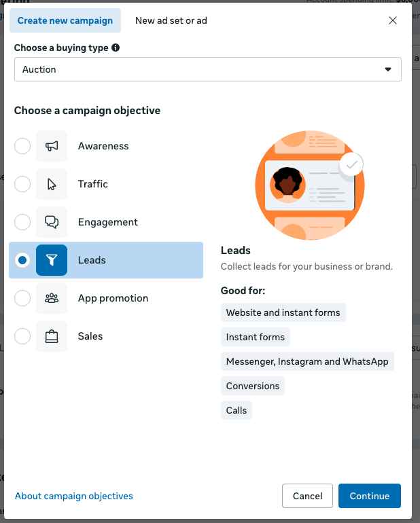Open About campaign objectives link
Screen dimensions: 420x523
[74, 496]
